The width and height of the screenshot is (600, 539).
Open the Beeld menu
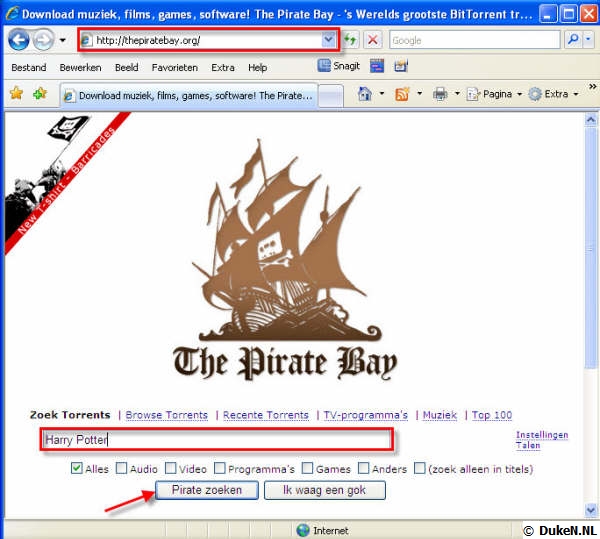click(127, 68)
